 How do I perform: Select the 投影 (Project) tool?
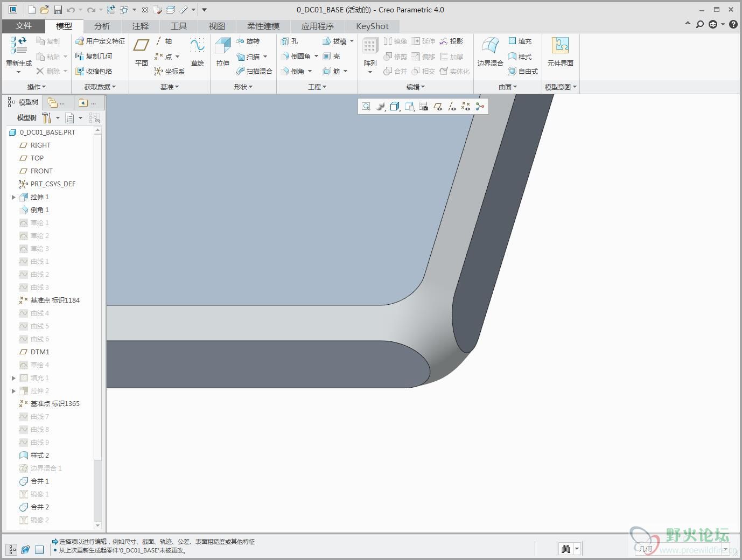coord(451,41)
